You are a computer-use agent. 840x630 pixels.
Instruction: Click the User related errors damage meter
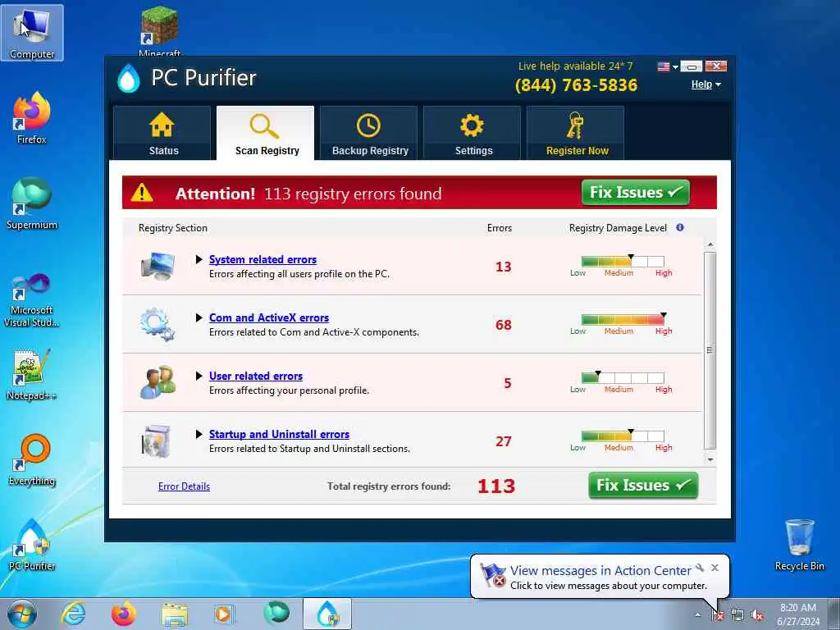[x=623, y=378]
